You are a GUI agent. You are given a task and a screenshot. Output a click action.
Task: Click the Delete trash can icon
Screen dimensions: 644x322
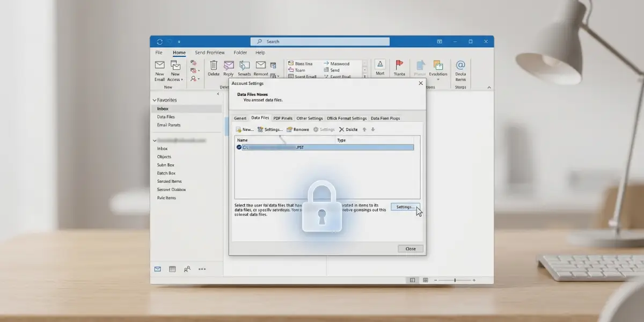(x=214, y=65)
